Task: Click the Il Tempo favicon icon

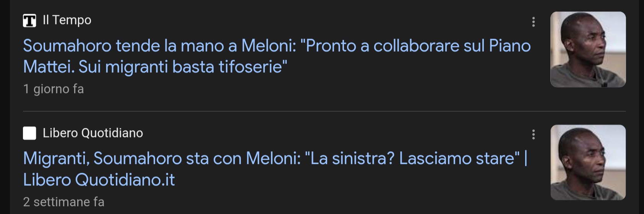Action: coord(29,20)
